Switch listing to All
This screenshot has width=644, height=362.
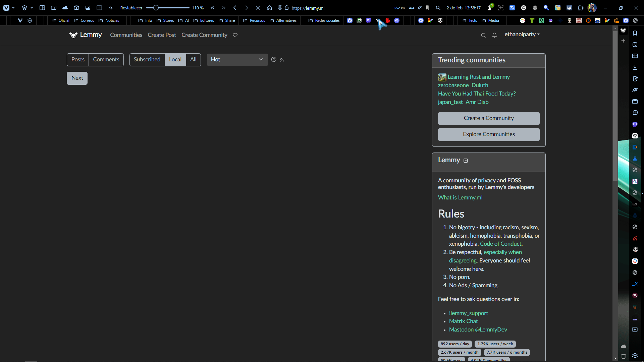193,60
